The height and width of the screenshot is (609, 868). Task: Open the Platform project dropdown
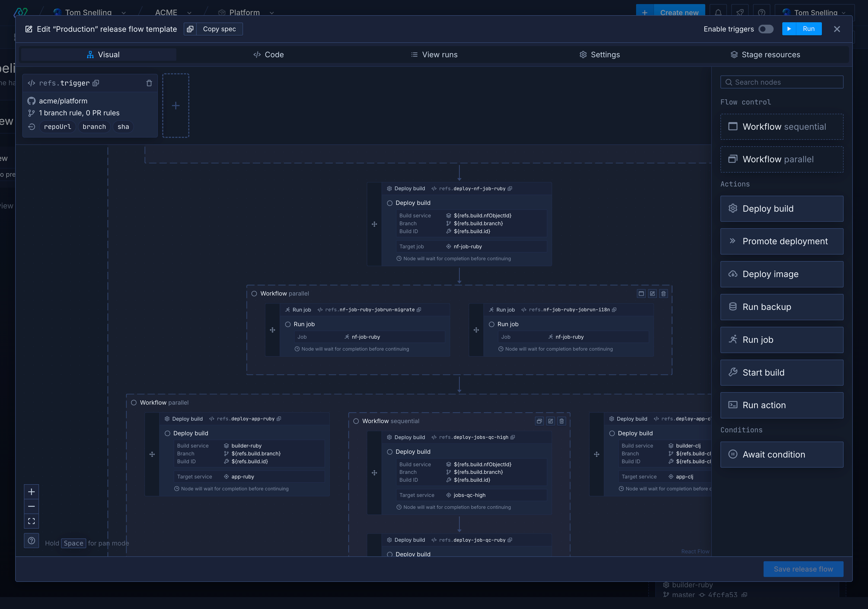[272, 13]
